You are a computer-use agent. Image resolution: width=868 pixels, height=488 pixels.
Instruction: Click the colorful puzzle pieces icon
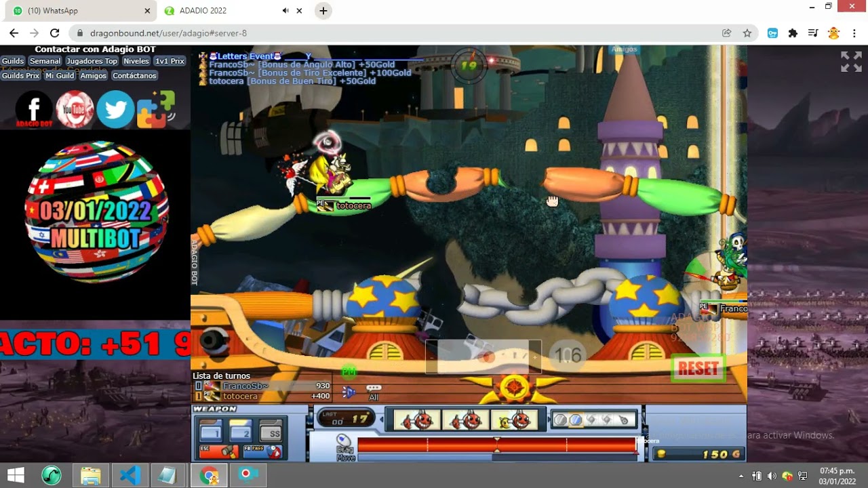click(x=156, y=109)
